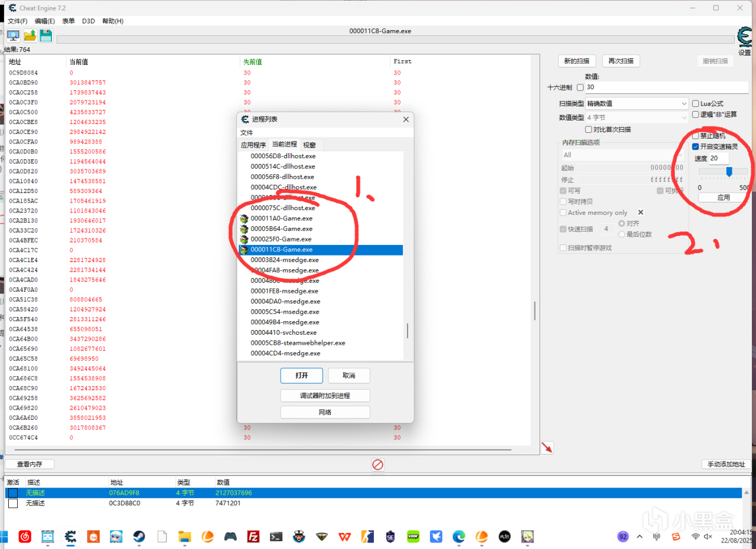Enable the Lua公式 checkbox

click(695, 103)
